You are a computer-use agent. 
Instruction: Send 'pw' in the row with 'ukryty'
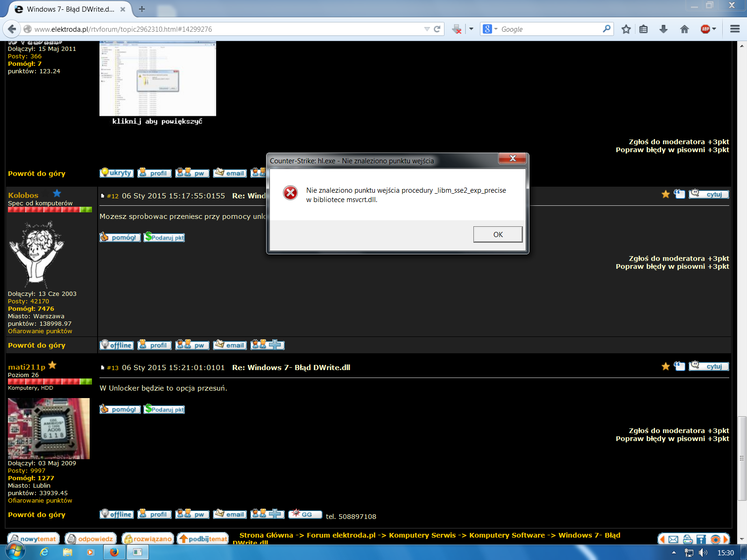192,173
